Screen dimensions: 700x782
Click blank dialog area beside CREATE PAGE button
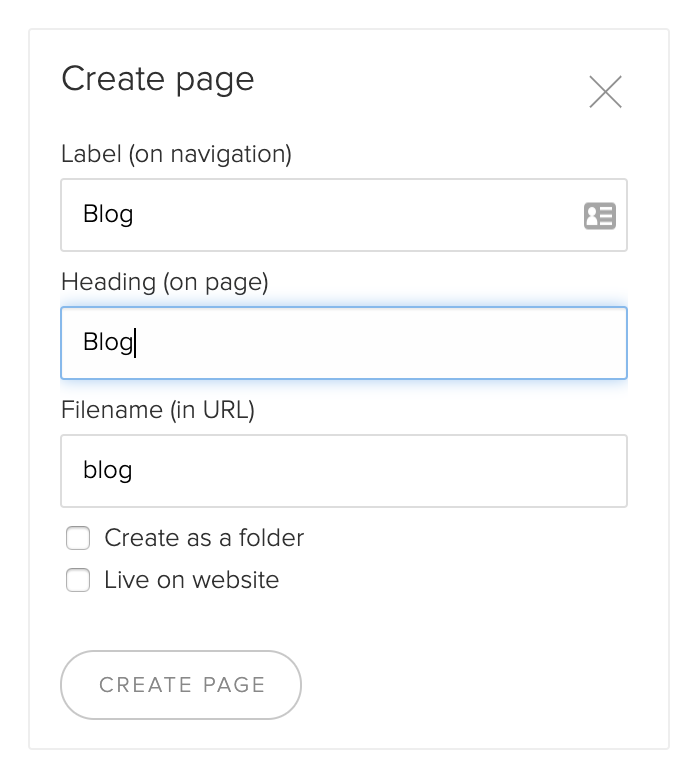point(474,685)
